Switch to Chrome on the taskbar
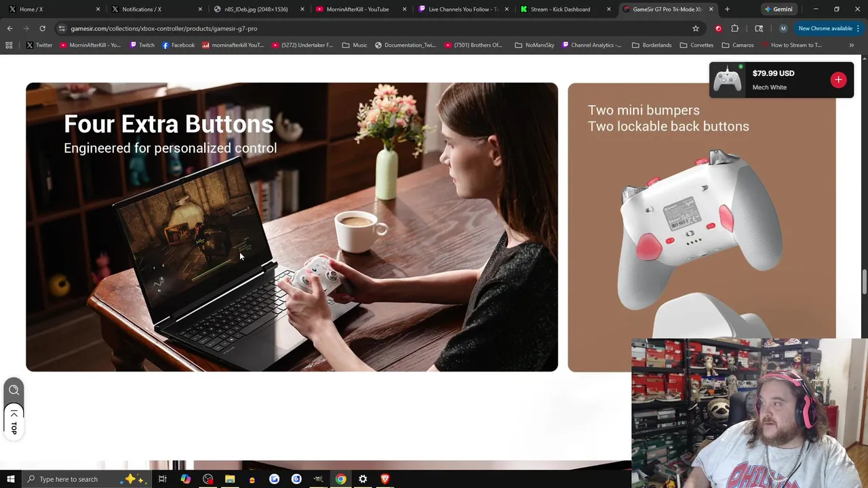 pos(340,479)
